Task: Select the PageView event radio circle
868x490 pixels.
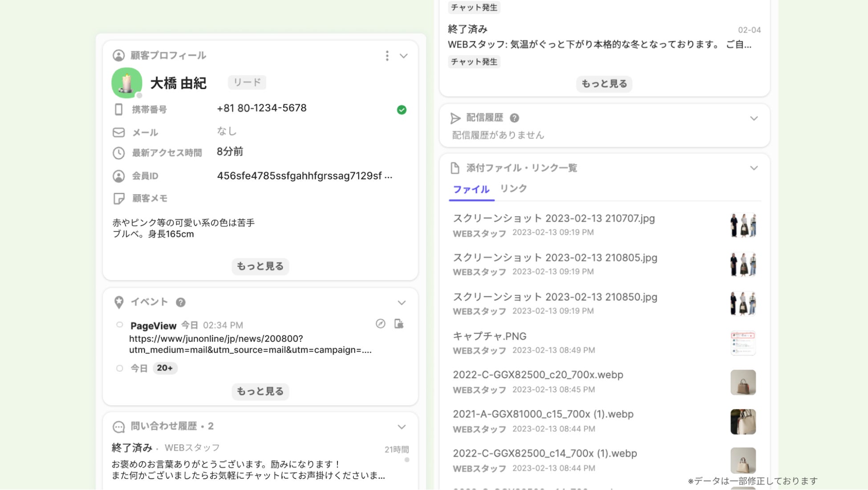Action: 119,325
